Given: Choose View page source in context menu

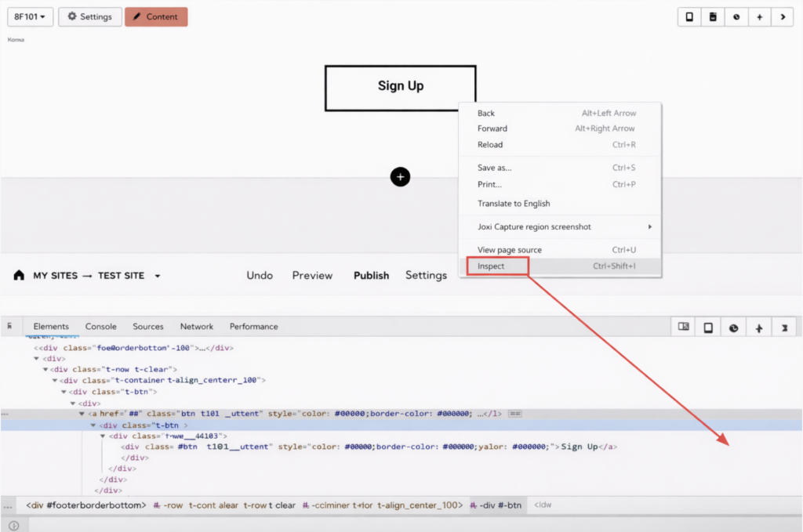Looking at the screenshot, I should point(510,250).
